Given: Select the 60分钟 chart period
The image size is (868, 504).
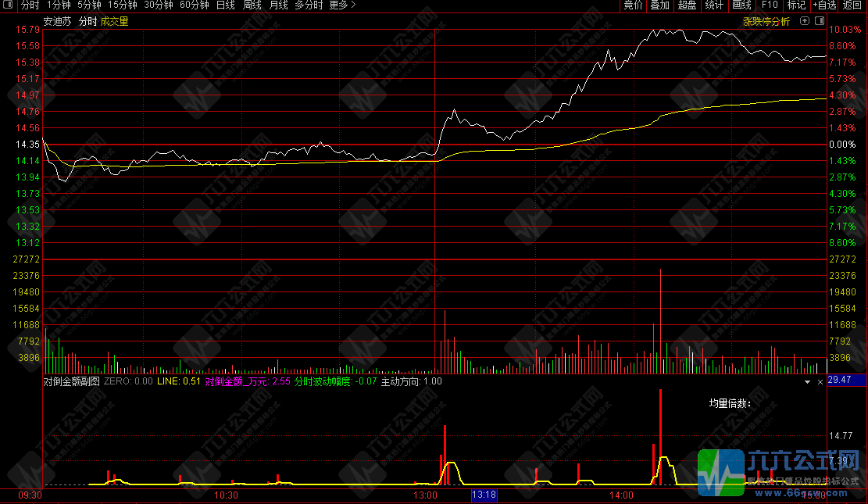Looking at the screenshot, I should click(194, 5).
